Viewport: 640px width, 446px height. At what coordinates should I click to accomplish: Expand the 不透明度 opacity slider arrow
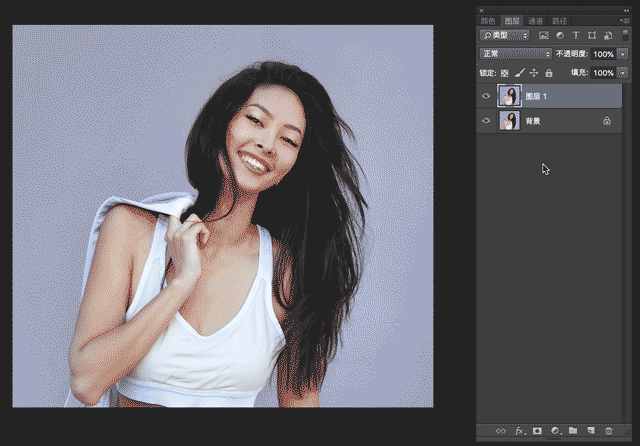(623, 54)
